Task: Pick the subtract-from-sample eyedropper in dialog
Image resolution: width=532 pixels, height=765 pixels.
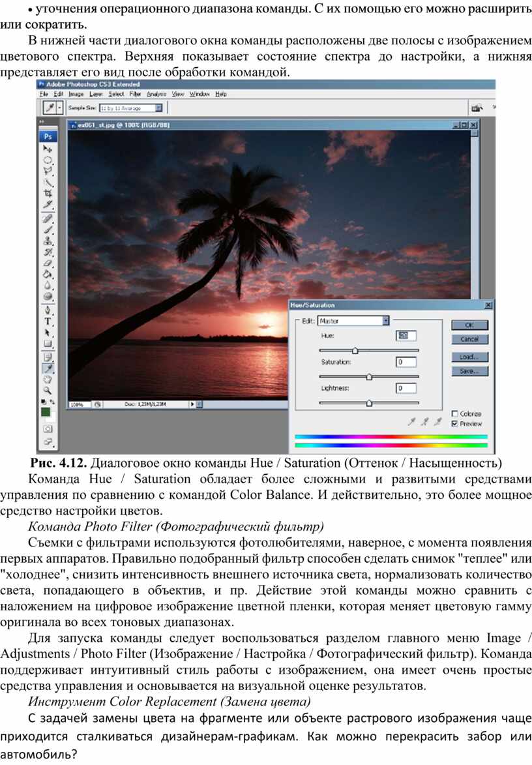Action: (x=438, y=421)
